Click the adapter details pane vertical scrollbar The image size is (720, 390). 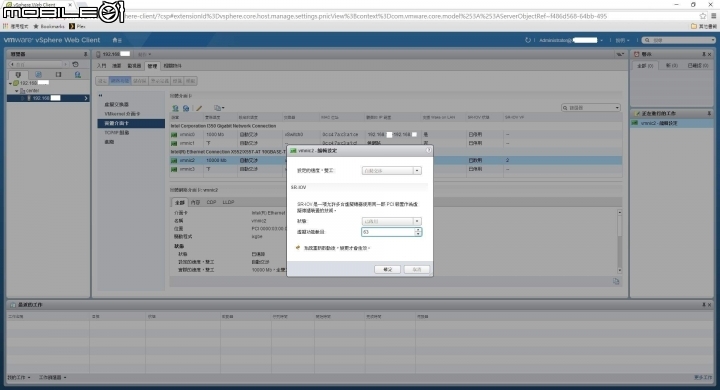pos(619,241)
